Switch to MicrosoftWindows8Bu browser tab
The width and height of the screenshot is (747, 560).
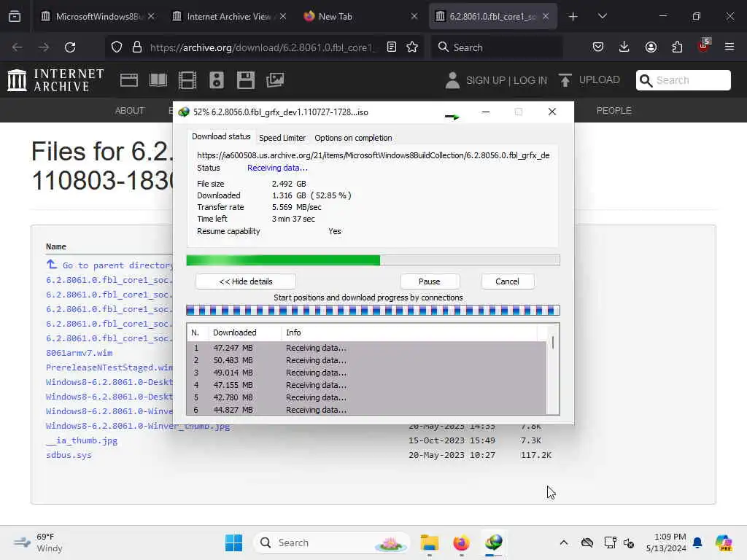pyautogui.click(x=98, y=16)
